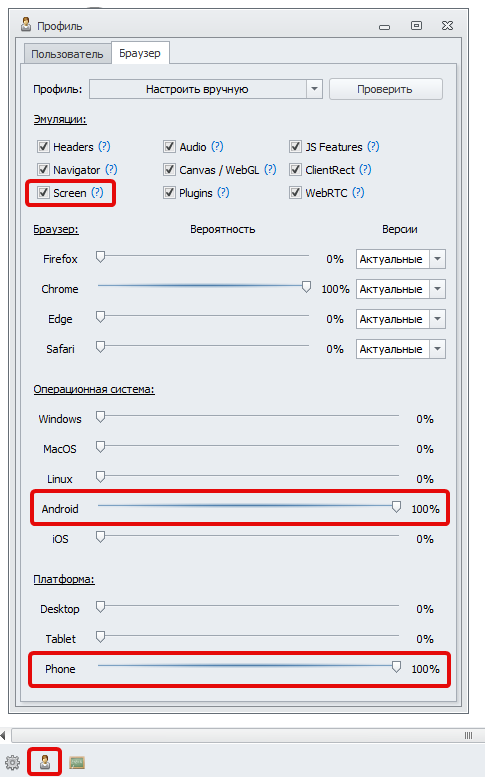View the Audio emulation help hint
485x777 pixels.
tap(217, 147)
